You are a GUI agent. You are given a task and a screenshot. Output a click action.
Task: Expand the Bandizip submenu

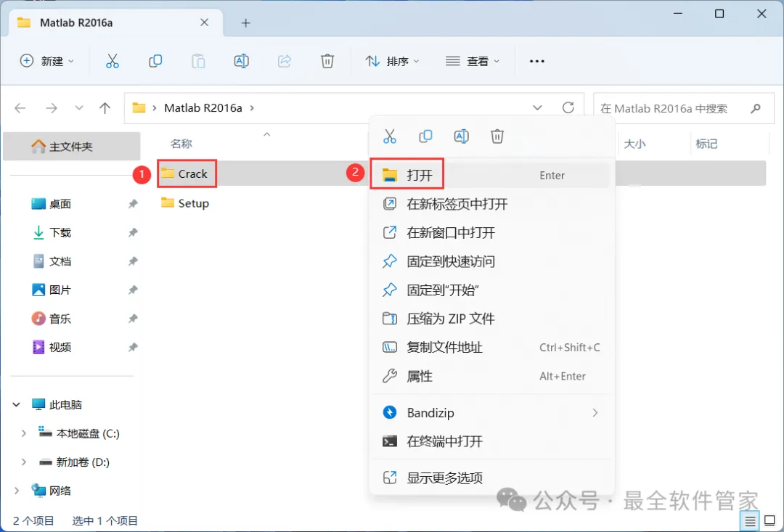coord(595,412)
